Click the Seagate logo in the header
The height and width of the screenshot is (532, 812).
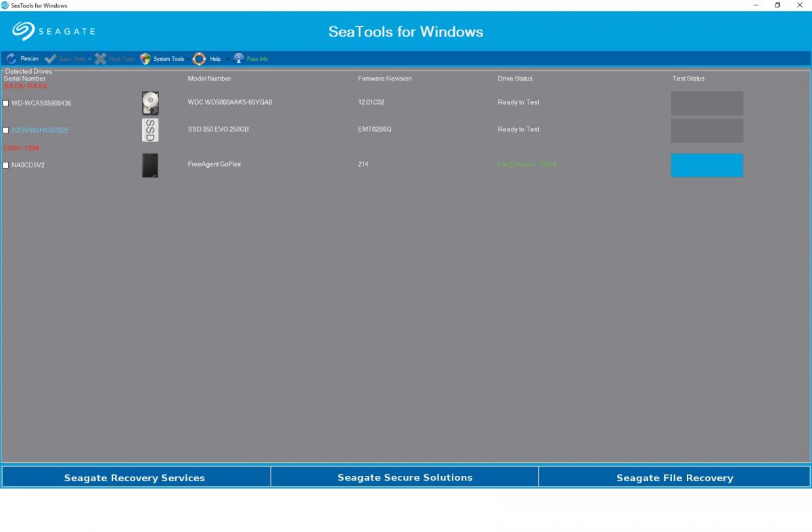point(53,31)
